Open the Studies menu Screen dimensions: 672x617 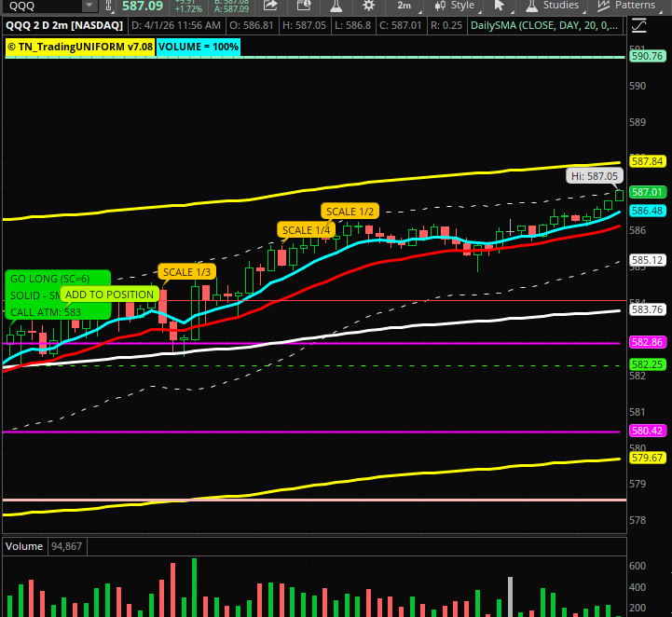click(x=553, y=6)
